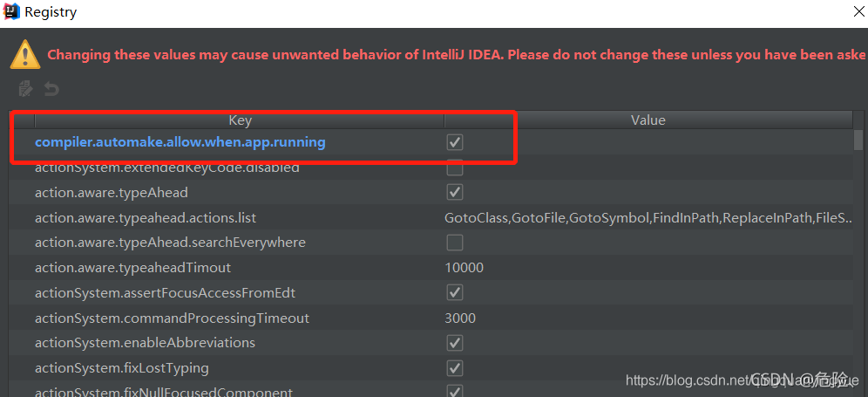
Task: Click the 10000 typeahead timeout value
Action: (x=464, y=268)
